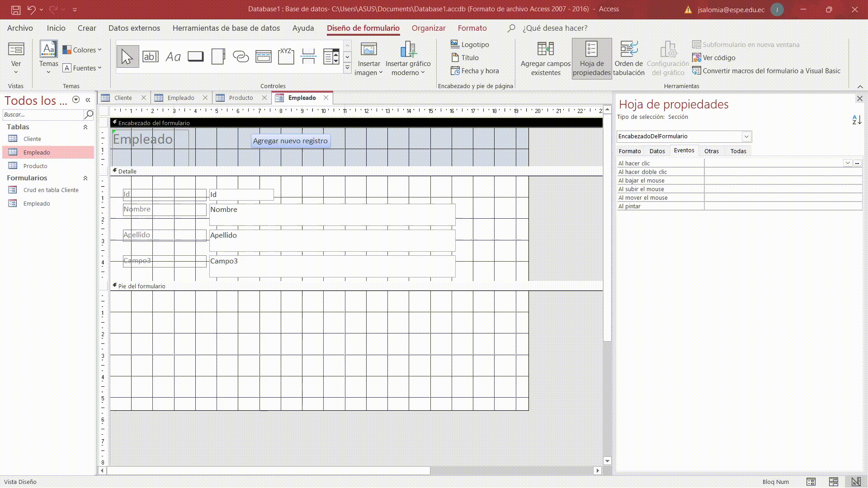Image resolution: width=868 pixels, height=488 pixels.
Task: Open the Al hacer clic dropdown arrow
Action: tap(848, 163)
